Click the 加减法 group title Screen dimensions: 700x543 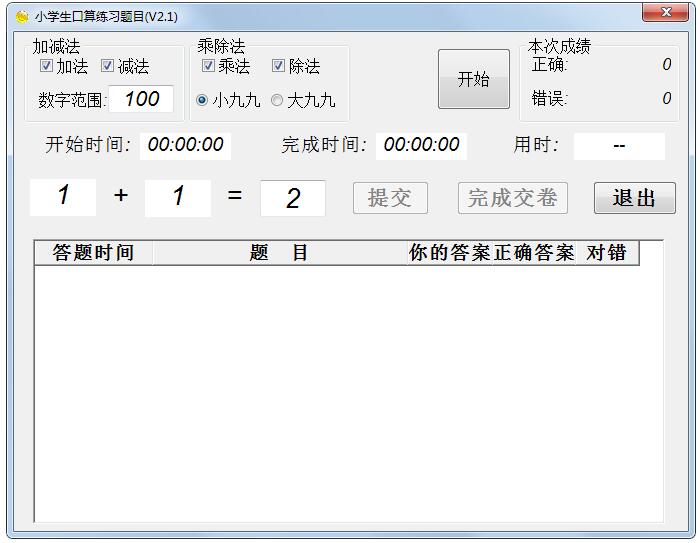click(x=56, y=46)
